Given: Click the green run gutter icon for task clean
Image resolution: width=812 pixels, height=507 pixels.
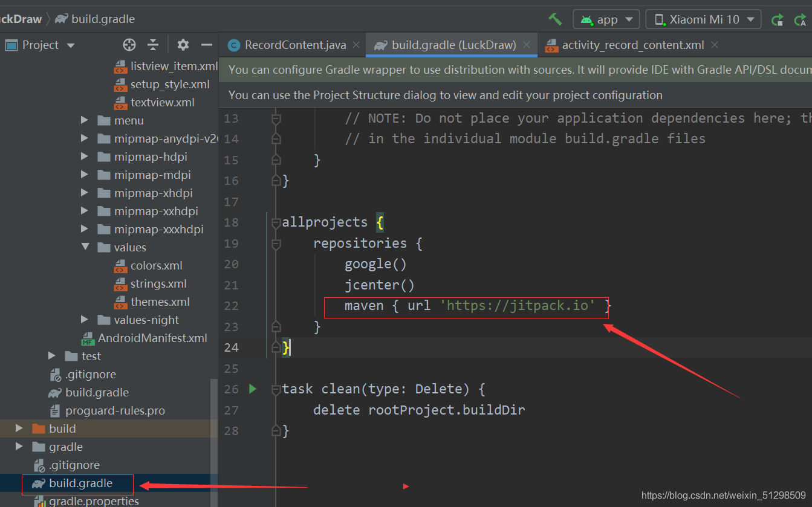Looking at the screenshot, I should click(x=253, y=389).
